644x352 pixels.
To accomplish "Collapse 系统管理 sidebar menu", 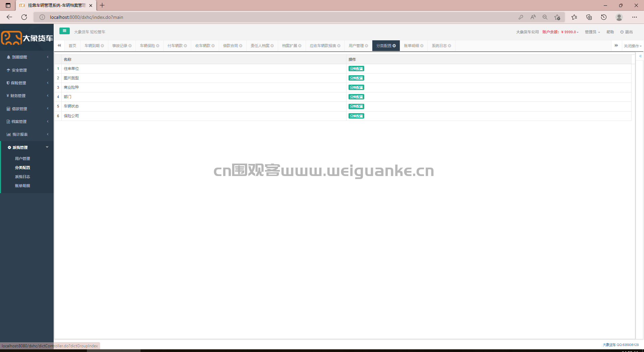I will pyautogui.click(x=27, y=147).
